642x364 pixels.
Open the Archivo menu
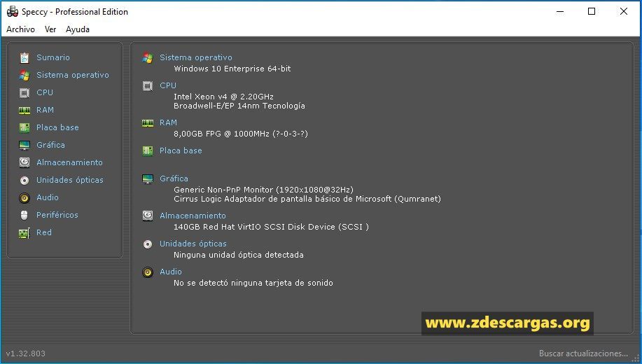coord(20,29)
